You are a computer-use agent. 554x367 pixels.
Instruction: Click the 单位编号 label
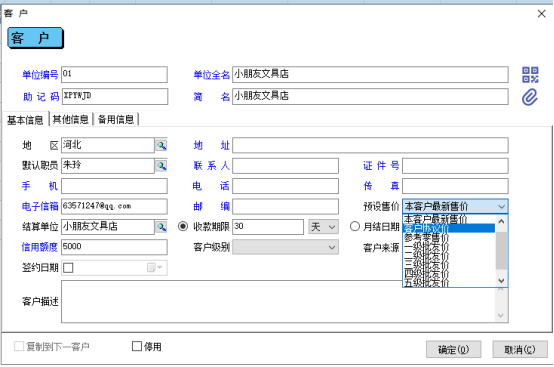[x=40, y=75]
